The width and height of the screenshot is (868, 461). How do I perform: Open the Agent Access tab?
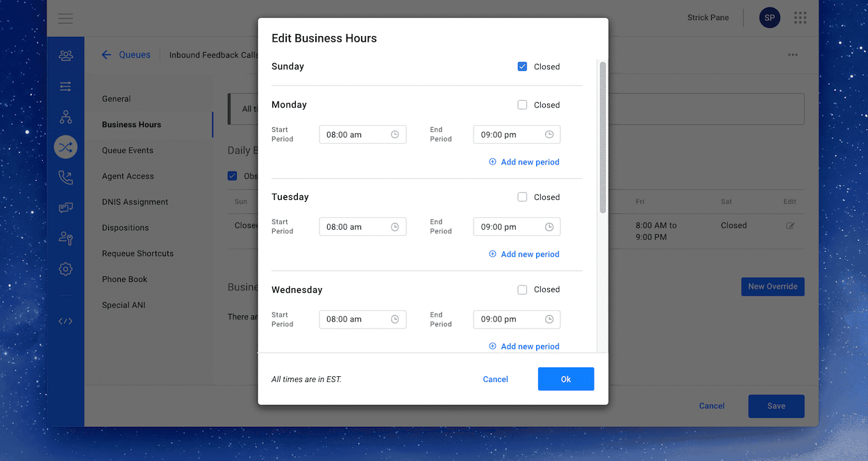tap(128, 176)
